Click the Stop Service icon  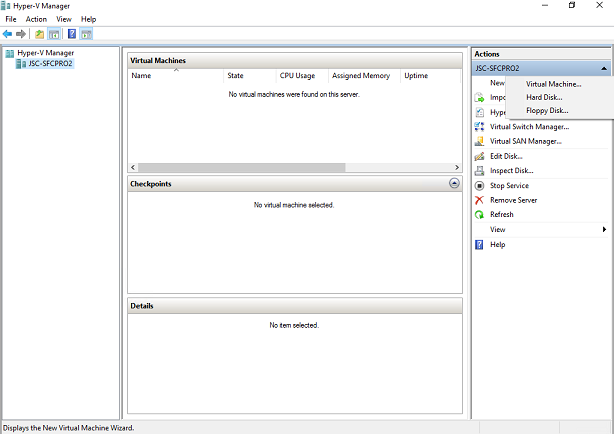point(479,186)
